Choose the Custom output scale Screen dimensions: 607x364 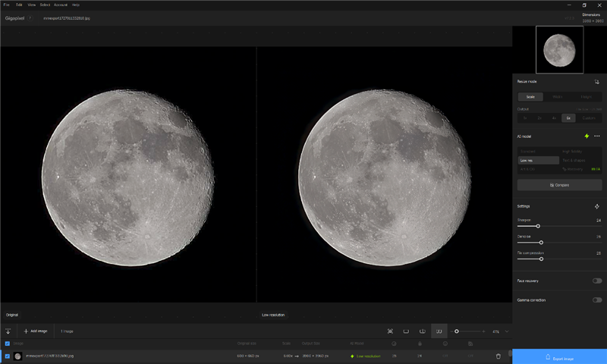point(589,118)
